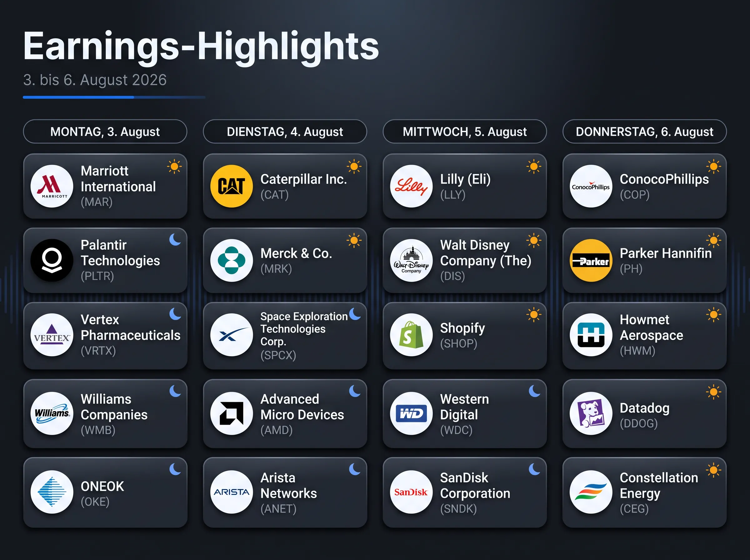
Task: Click the (SNDK) ticker symbol
Action: click(x=458, y=509)
